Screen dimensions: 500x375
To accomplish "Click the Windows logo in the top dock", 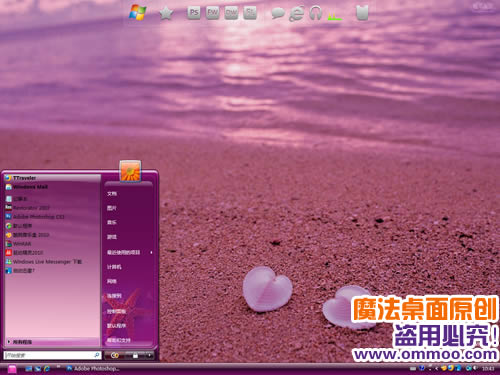I will [x=138, y=13].
